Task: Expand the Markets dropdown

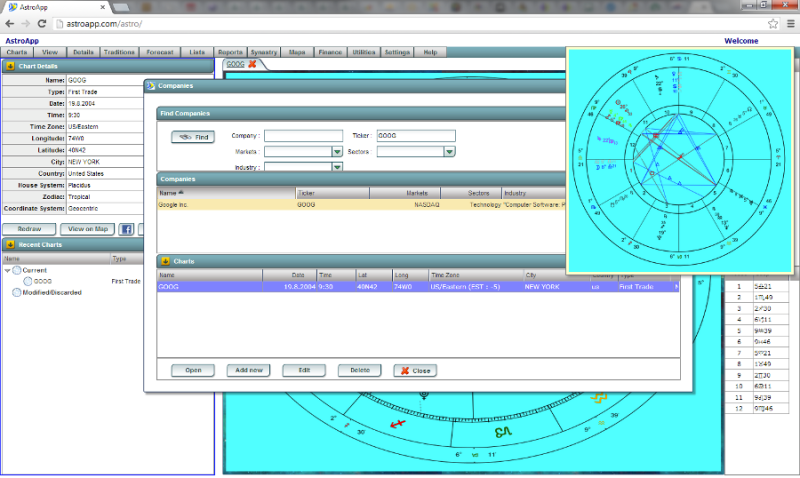Action: [x=338, y=152]
